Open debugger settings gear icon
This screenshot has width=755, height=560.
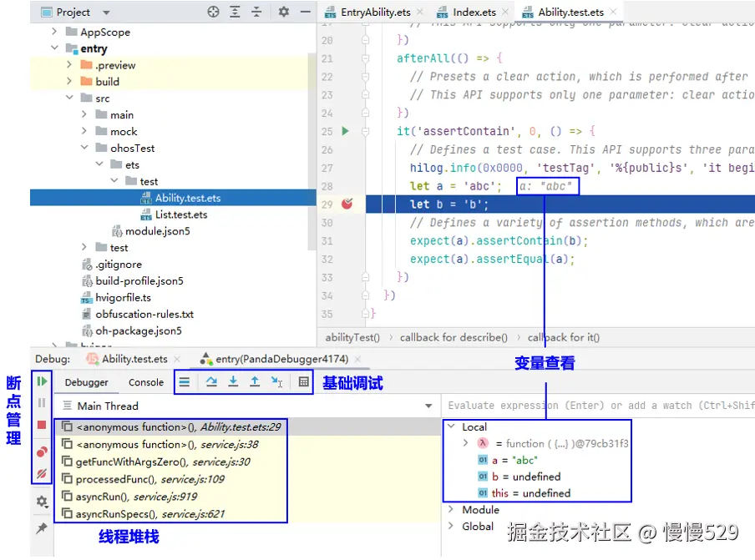tap(42, 502)
